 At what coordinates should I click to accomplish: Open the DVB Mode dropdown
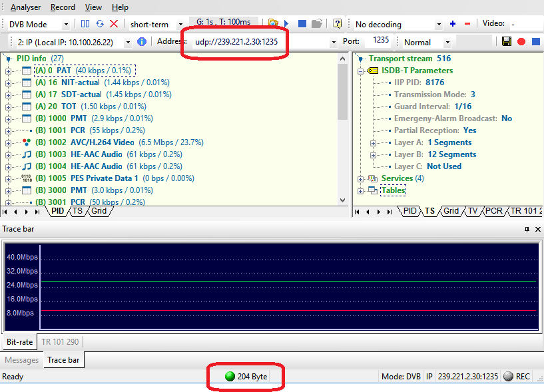(66, 24)
